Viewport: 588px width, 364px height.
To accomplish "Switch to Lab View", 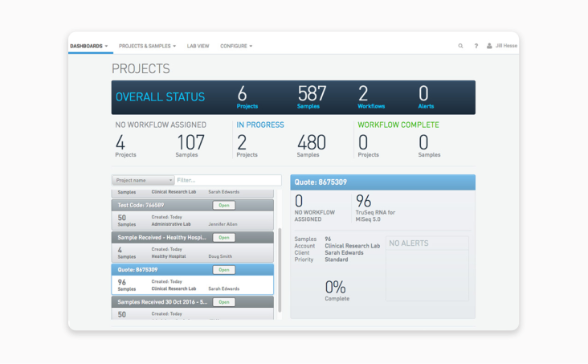I will pos(198,46).
